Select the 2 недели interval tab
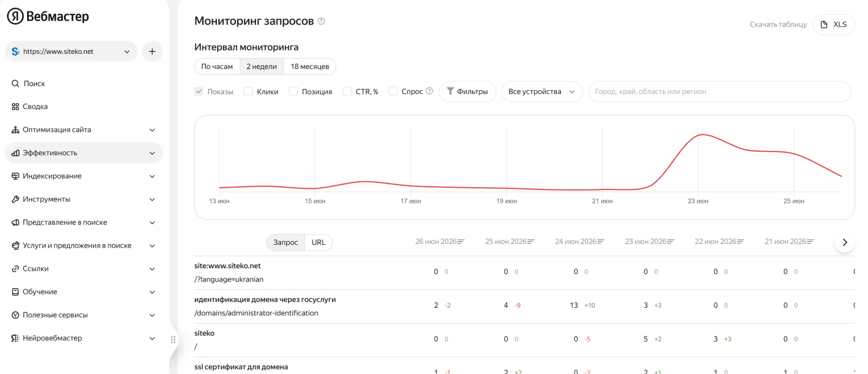Image resolution: width=868 pixels, height=374 pixels. click(261, 67)
